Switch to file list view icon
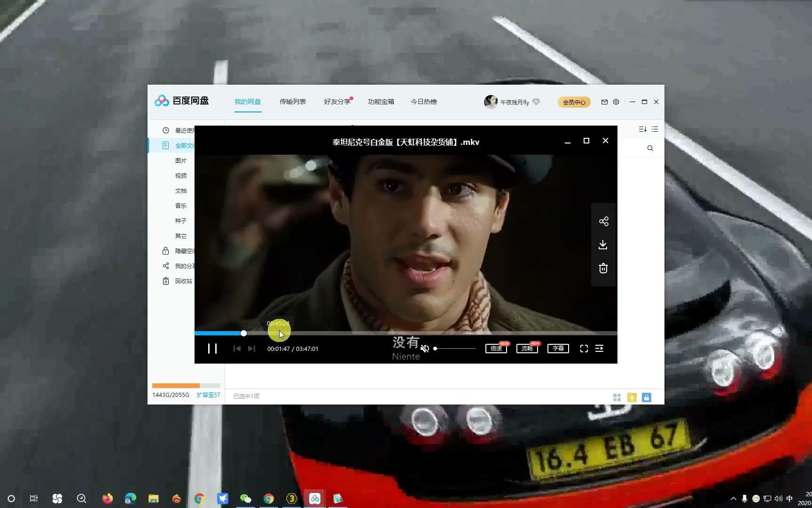 click(x=655, y=129)
